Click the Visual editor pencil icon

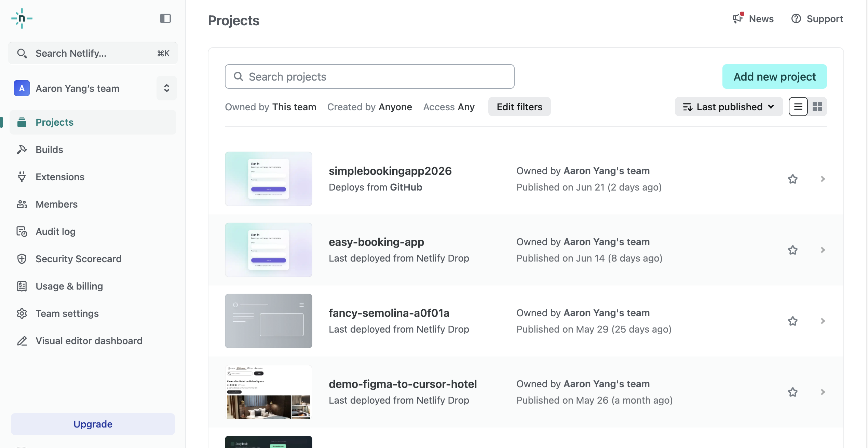tap(22, 341)
